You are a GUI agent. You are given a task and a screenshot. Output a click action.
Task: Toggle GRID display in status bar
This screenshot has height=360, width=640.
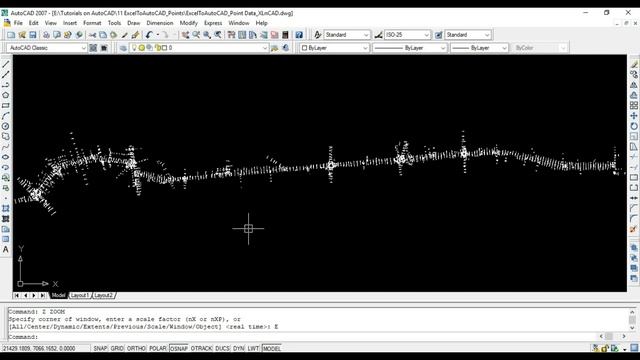(117, 348)
